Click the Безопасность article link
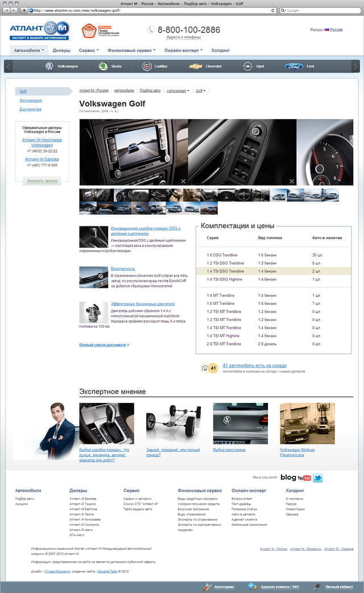This screenshot has width=364, height=593. (123, 269)
